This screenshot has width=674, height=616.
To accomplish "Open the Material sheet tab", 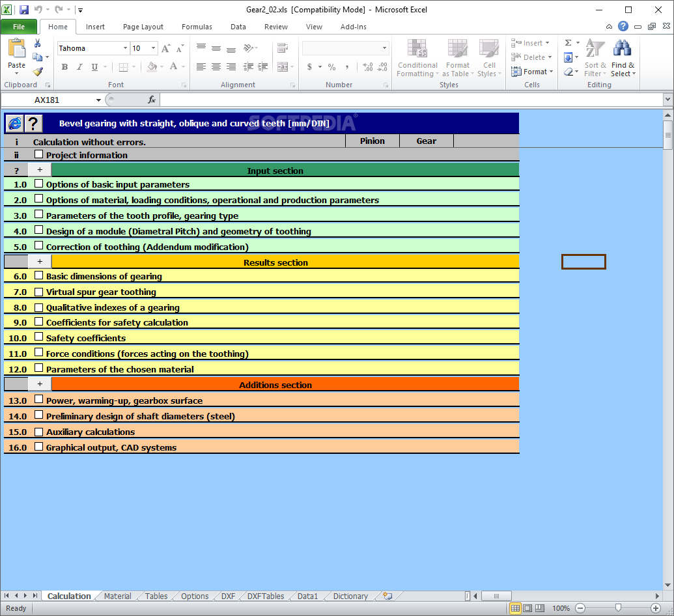I will [118, 596].
